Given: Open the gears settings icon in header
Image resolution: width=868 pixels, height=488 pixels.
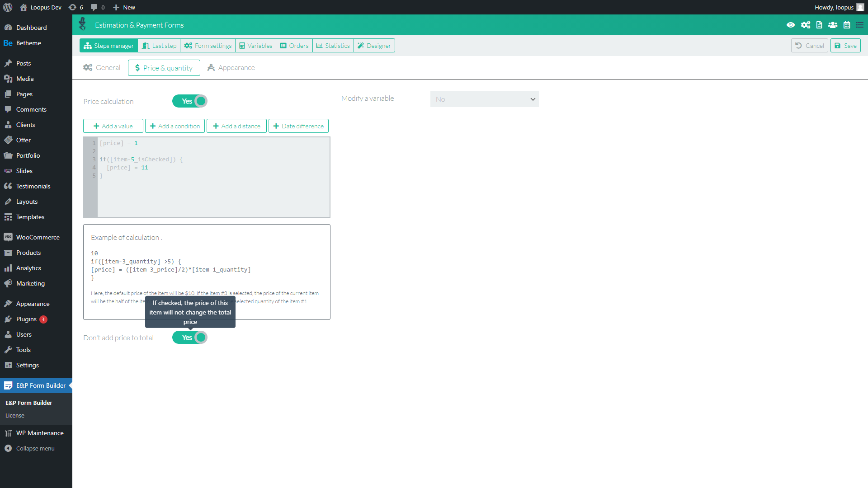Looking at the screenshot, I should pos(805,25).
